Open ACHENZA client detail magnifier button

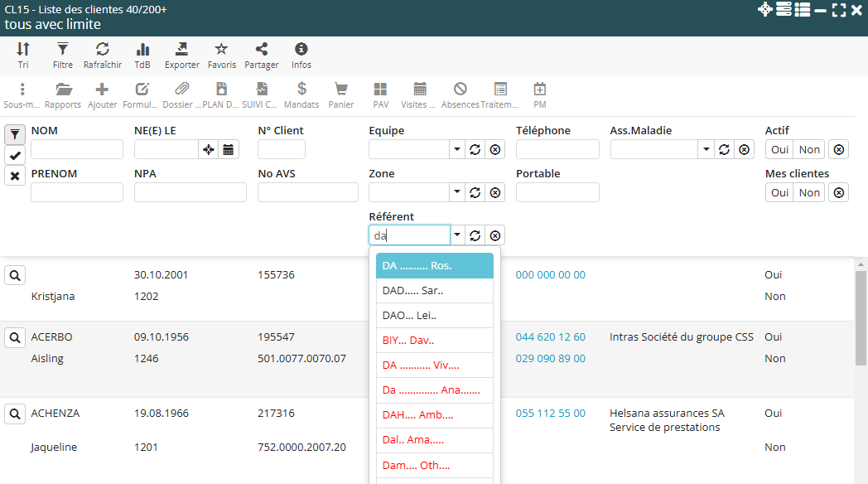pos(15,413)
